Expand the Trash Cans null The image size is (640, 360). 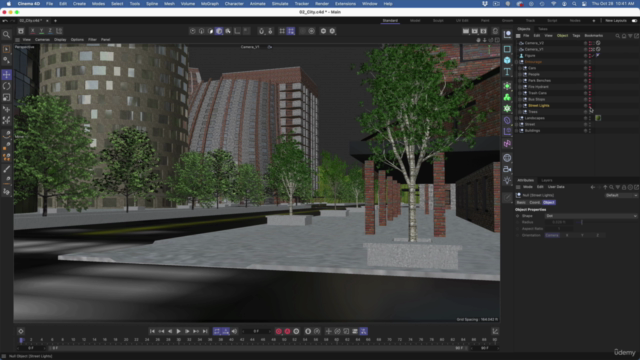tap(520, 93)
